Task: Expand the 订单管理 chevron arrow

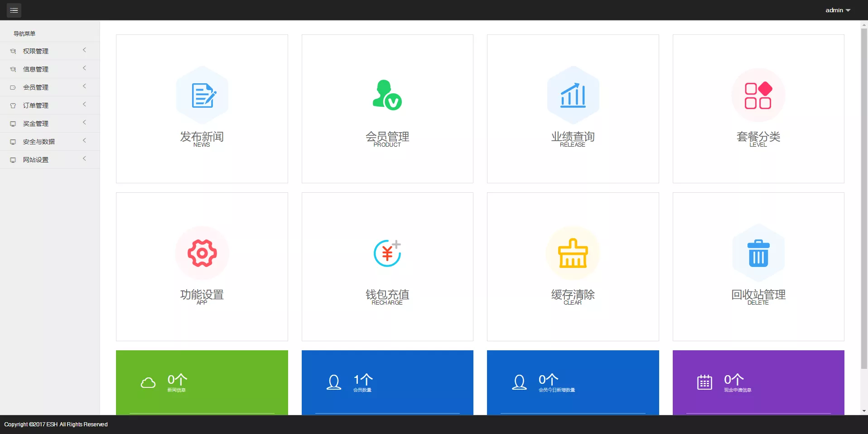Action: click(x=84, y=105)
